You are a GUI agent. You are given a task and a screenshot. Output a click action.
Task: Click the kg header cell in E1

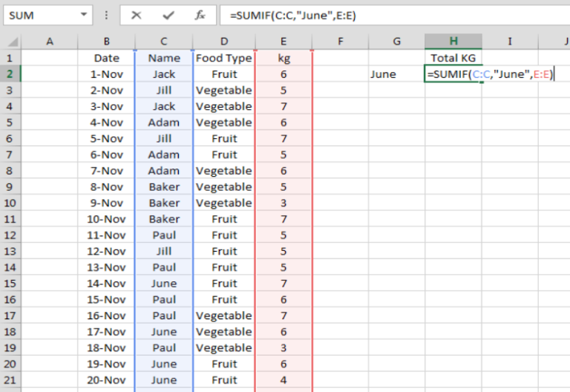[284, 58]
